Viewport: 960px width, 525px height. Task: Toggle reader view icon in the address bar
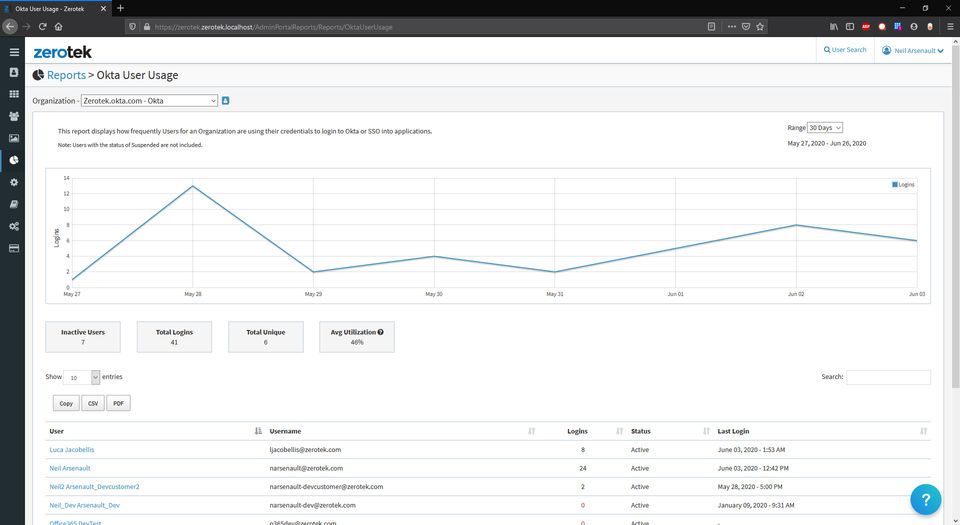pos(711,26)
